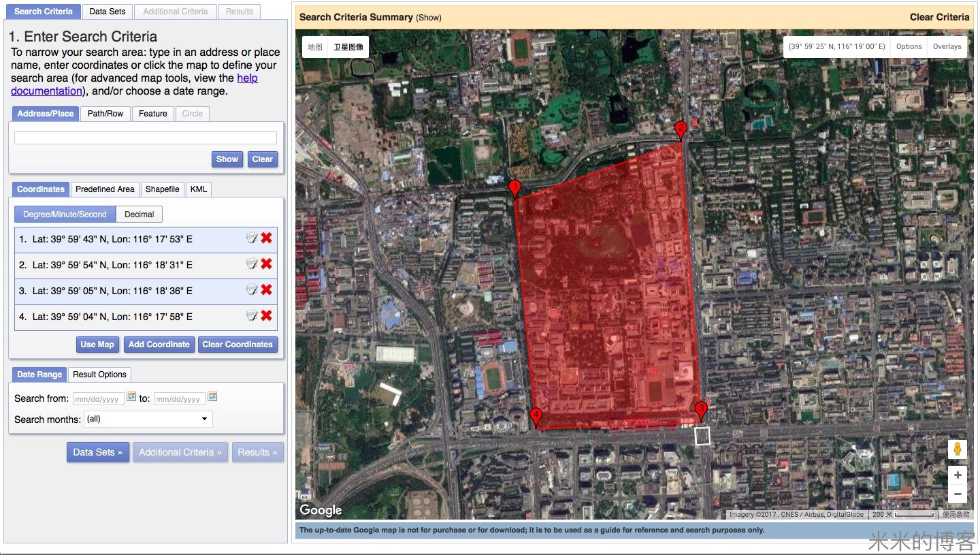Edit coordinate 4 with pencil icon
Screen dimensions: 980x555
pyautogui.click(x=252, y=316)
